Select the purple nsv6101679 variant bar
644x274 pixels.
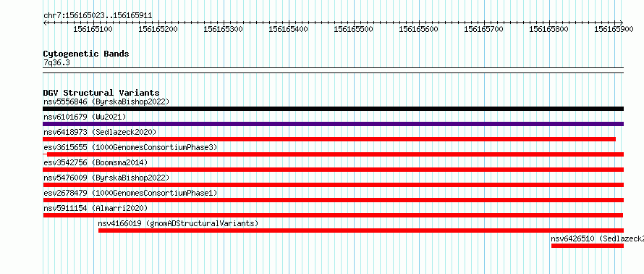click(333, 124)
